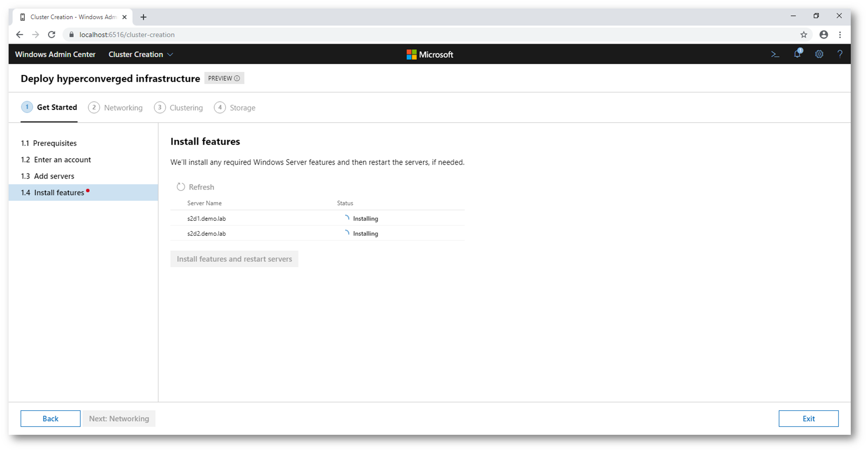Click the Installing spinner for s2d1.demo.lab
868x452 pixels.
(x=347, y=218)
